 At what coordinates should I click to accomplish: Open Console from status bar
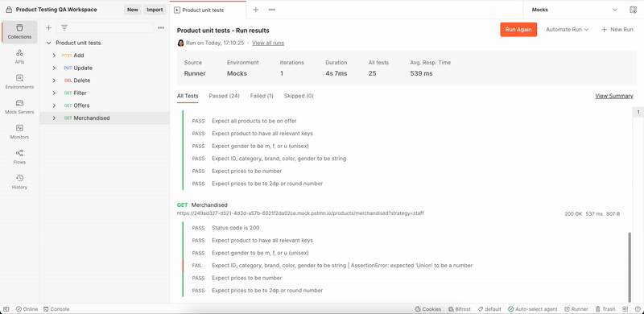56,309
